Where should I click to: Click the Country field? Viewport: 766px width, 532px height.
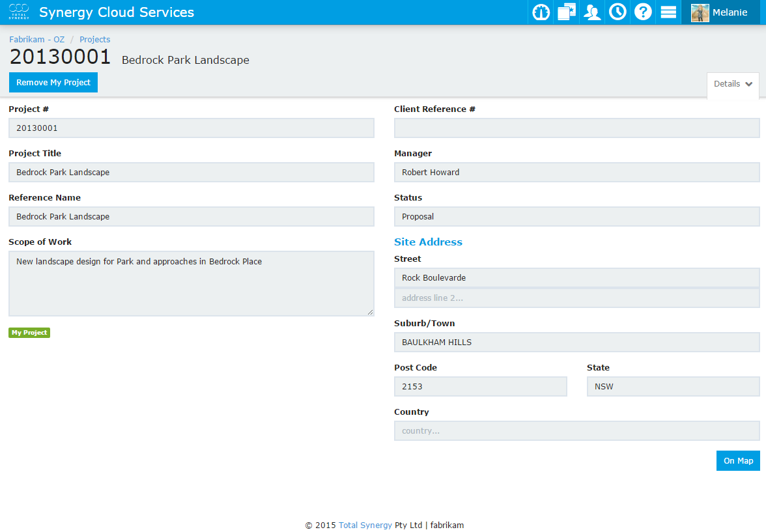coord(577,431)
